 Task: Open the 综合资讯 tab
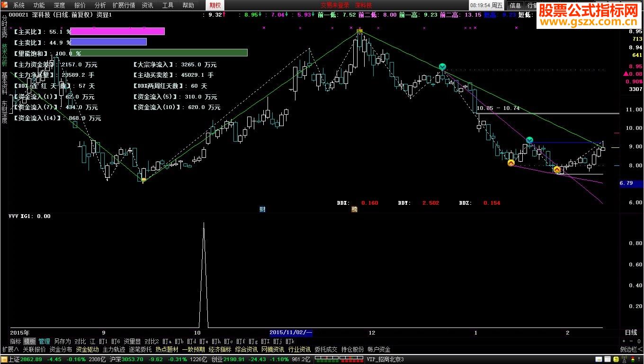point(246,349)
